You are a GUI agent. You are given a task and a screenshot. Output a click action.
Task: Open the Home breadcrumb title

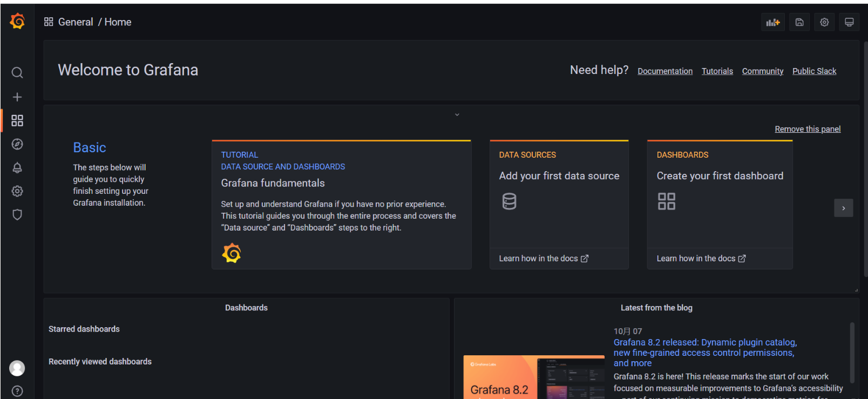click(x=118, y=22)
